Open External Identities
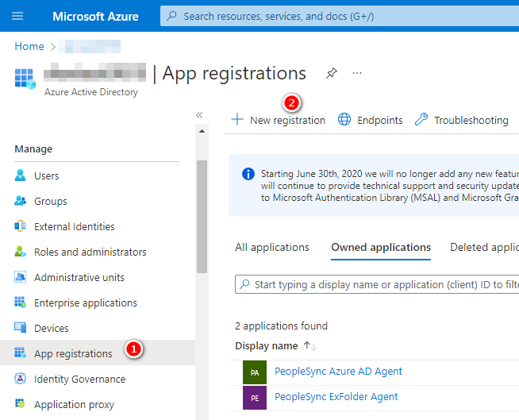 click(x=75, y=226)
